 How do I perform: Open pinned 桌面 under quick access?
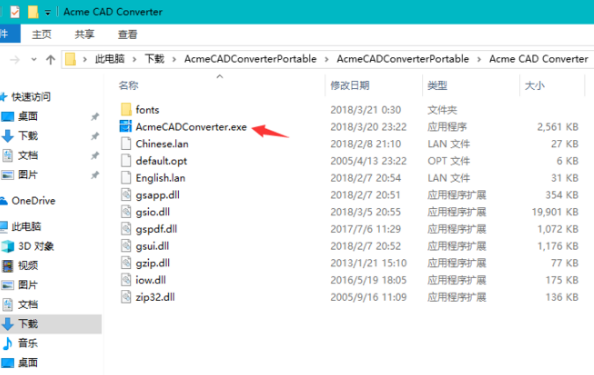pos(28,116)
